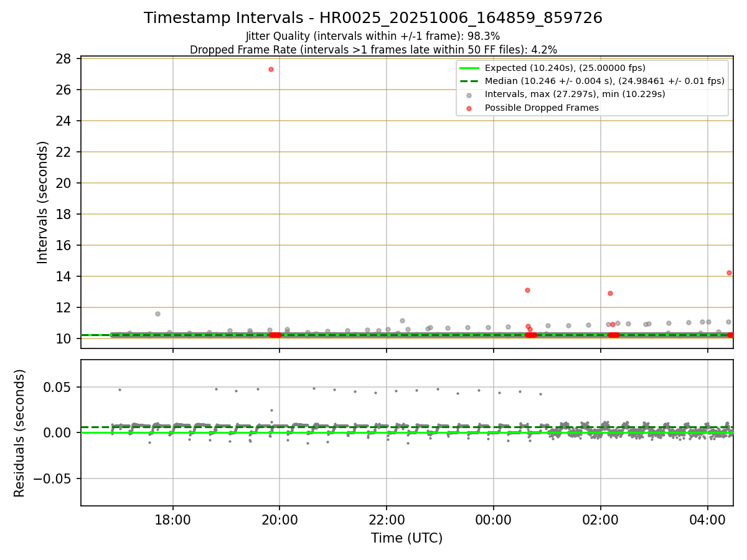Click the residual point near 0.05 before 18:00
Viewport: 747px width, 560px height.
[x=120, y=390]
